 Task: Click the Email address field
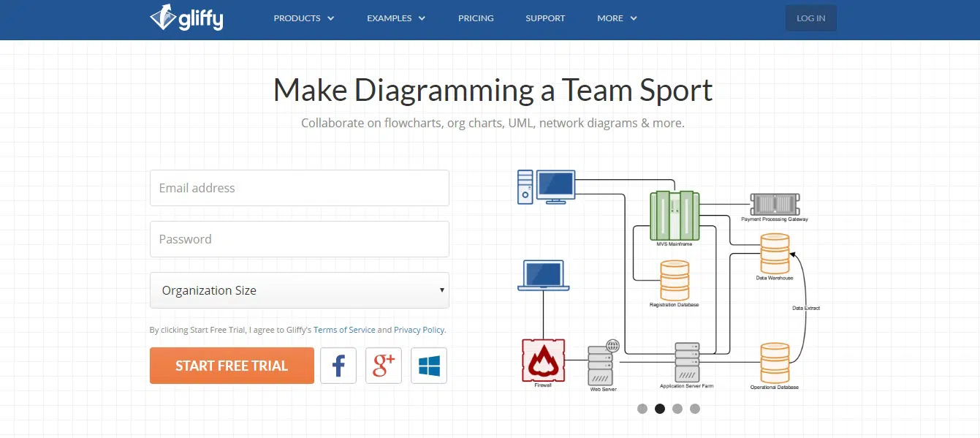coord(300,188)
